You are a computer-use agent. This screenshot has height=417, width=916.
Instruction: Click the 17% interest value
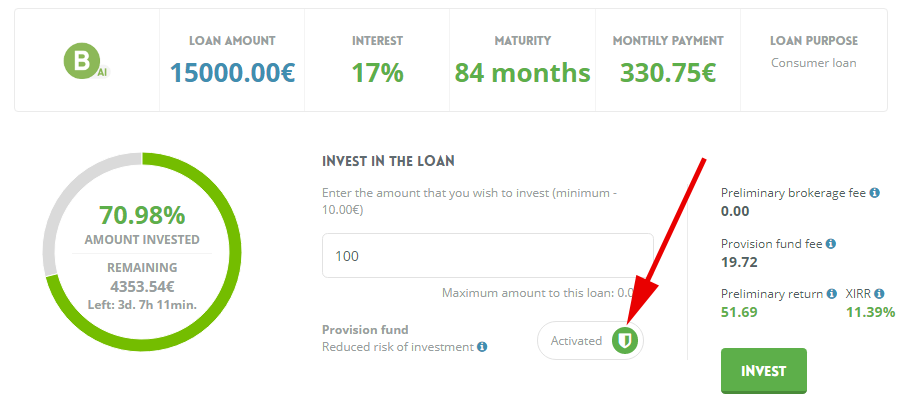[377, 73]
